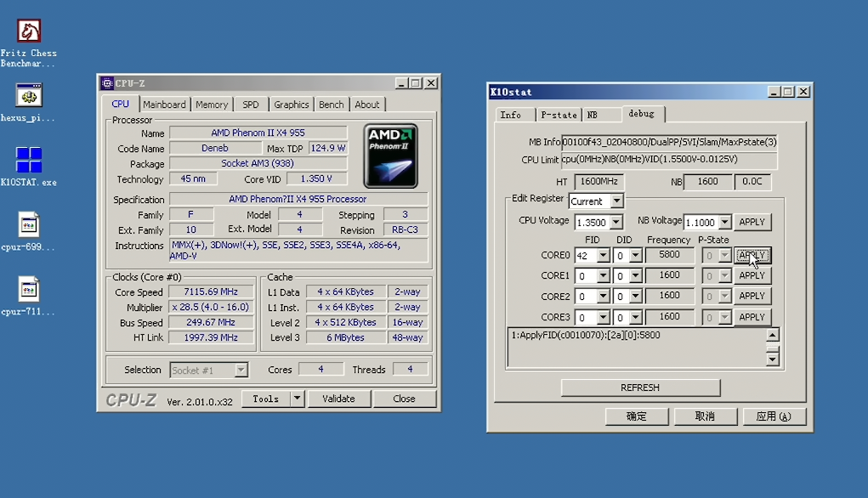Open the CORE2 FID dropdown

pyautogui.click(x=604, y=297)
